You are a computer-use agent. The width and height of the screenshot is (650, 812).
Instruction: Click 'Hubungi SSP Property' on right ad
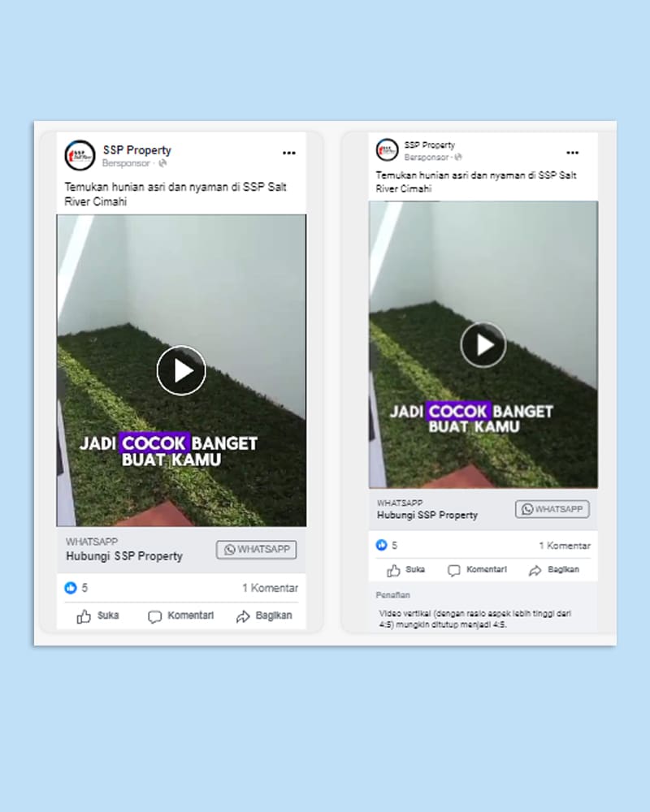tap(427, 516)
